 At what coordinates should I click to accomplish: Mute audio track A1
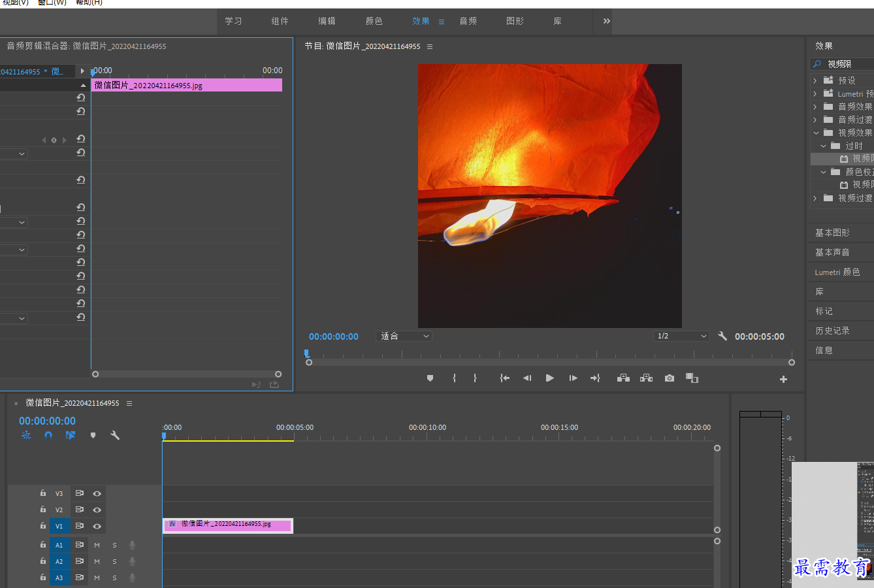point(97,545)
